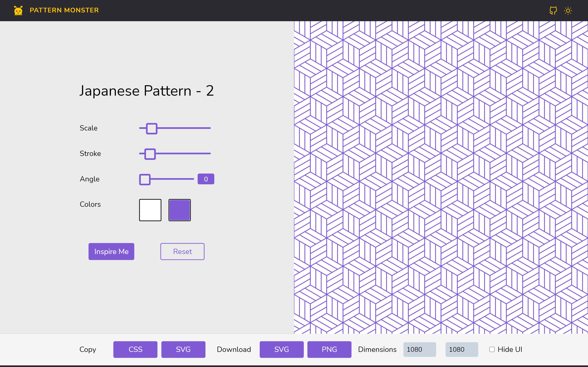Viewport: 588px width, 367px height.
Task: Click the Pattern Monster mascot logo
Action: pyautogui.click(x=18, y=10)
